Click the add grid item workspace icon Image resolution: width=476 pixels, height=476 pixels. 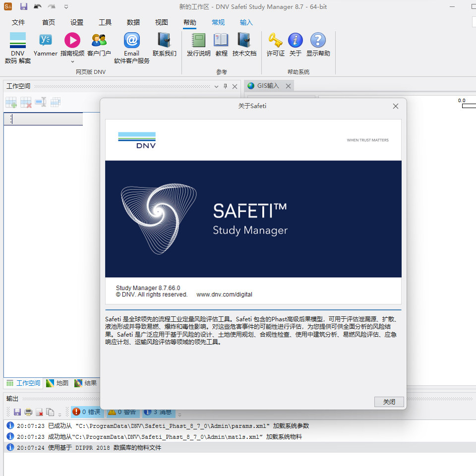click(x=11, y=102)
